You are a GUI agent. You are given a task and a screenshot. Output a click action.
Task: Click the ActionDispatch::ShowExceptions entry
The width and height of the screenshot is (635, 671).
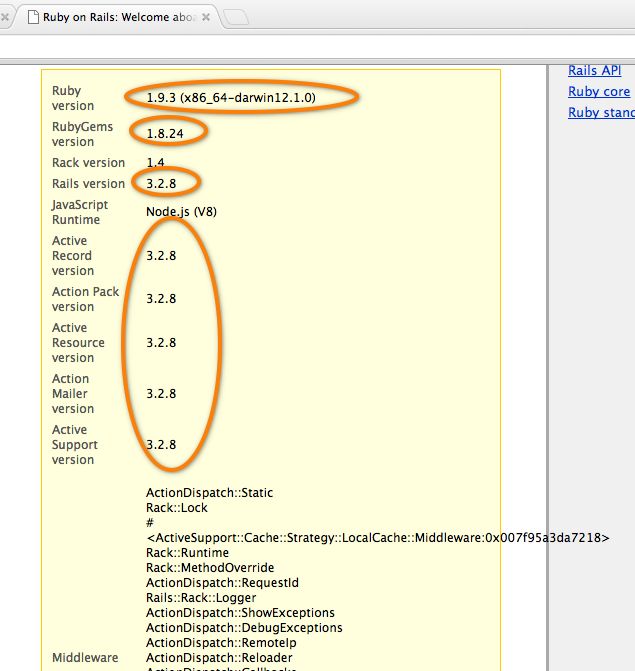[240, 613]
